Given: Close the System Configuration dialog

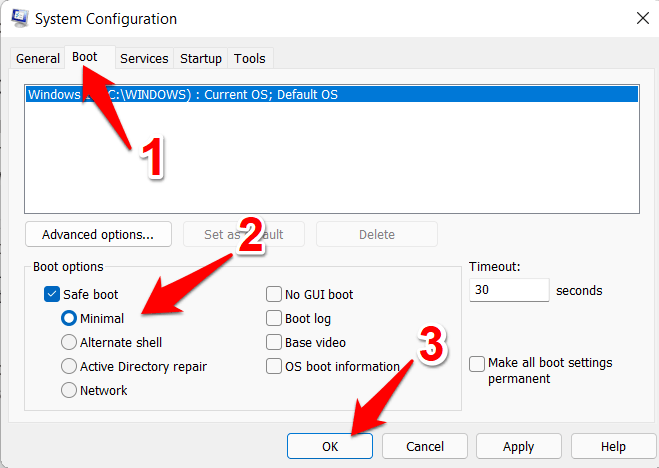Looking at the screenshot, I should pos(638,18).
